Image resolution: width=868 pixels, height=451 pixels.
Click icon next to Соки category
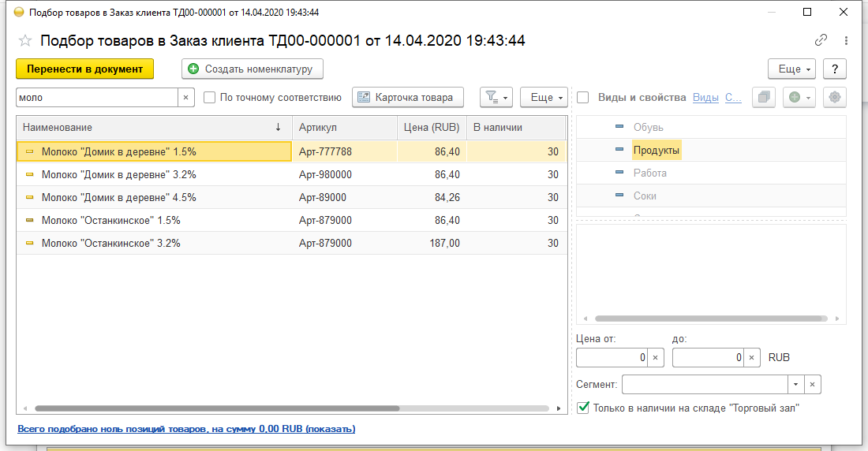coord(619,196)
